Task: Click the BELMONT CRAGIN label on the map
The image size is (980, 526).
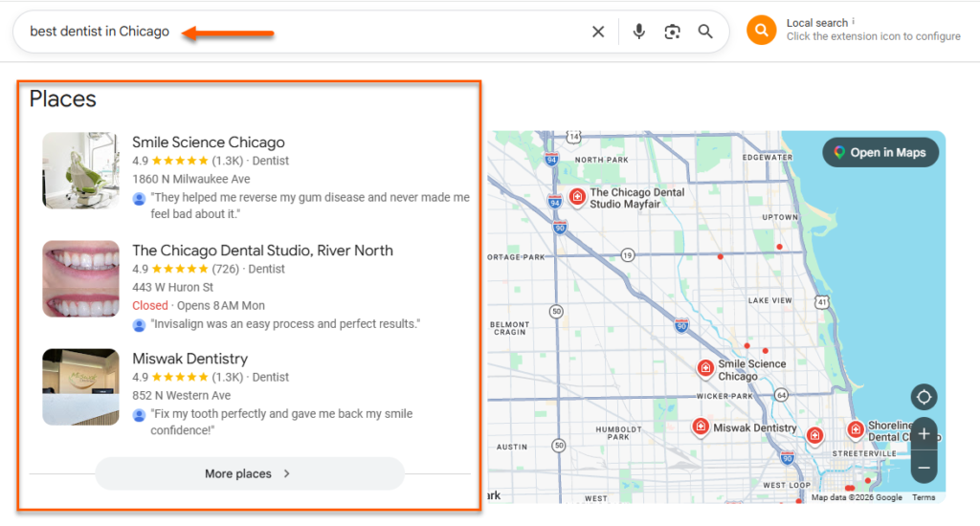Action: pyautogui.click(x=509, y=329)
